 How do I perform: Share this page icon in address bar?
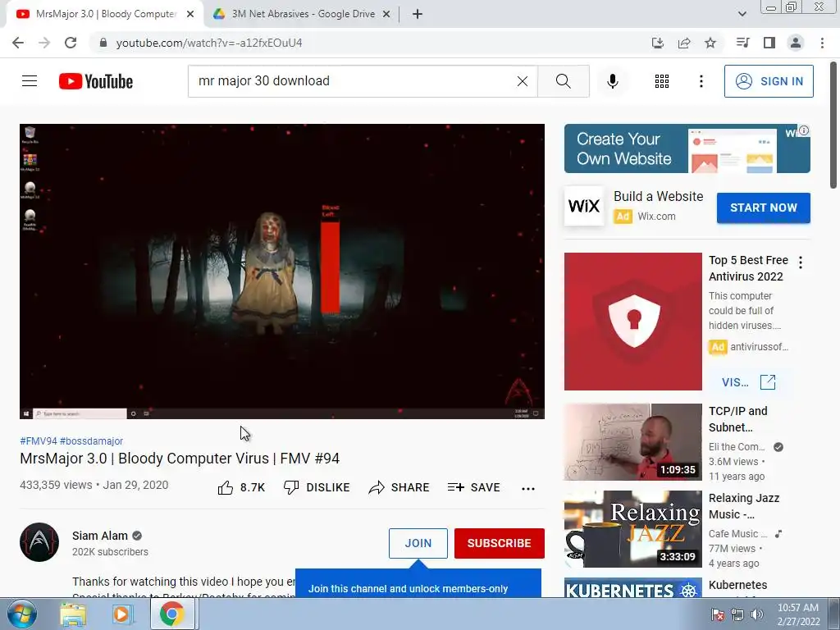point(684,43)
